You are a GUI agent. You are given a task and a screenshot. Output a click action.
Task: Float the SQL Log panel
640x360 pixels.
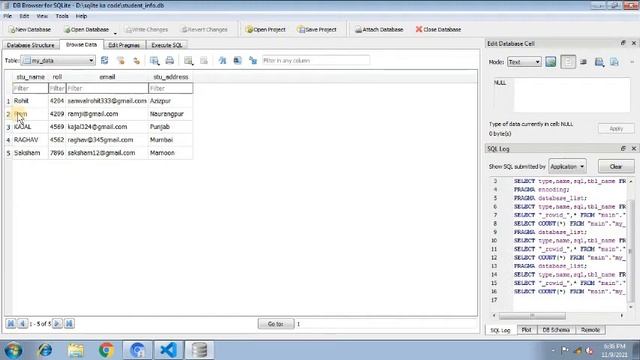tap(623, 149)
